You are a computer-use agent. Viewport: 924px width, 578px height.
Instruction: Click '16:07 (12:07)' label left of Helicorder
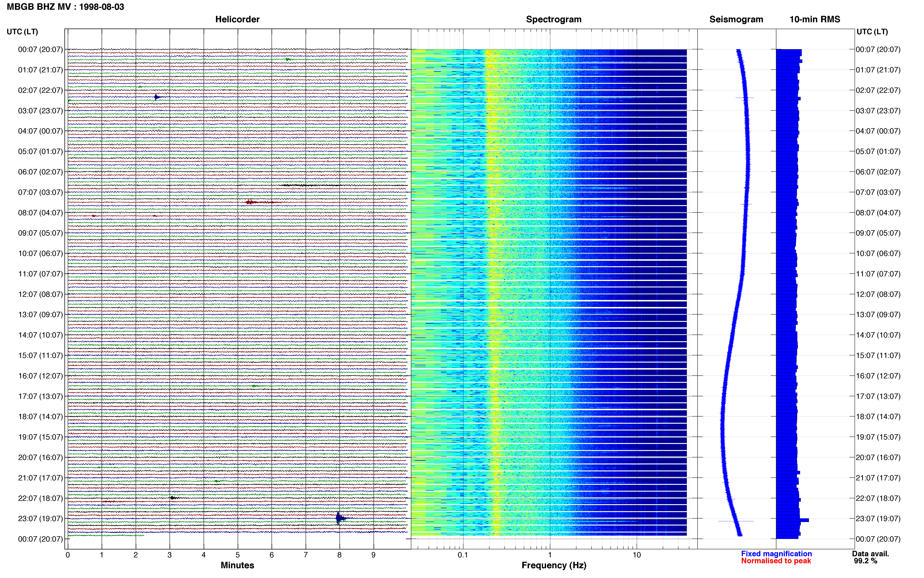coord(41,376)
